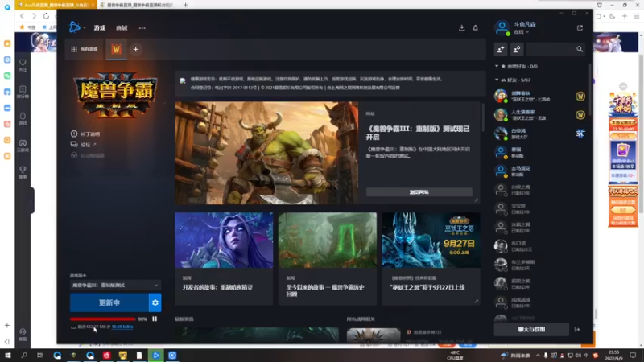
Task: Select the Warcraft III game tab
Action: click(116, 49)
